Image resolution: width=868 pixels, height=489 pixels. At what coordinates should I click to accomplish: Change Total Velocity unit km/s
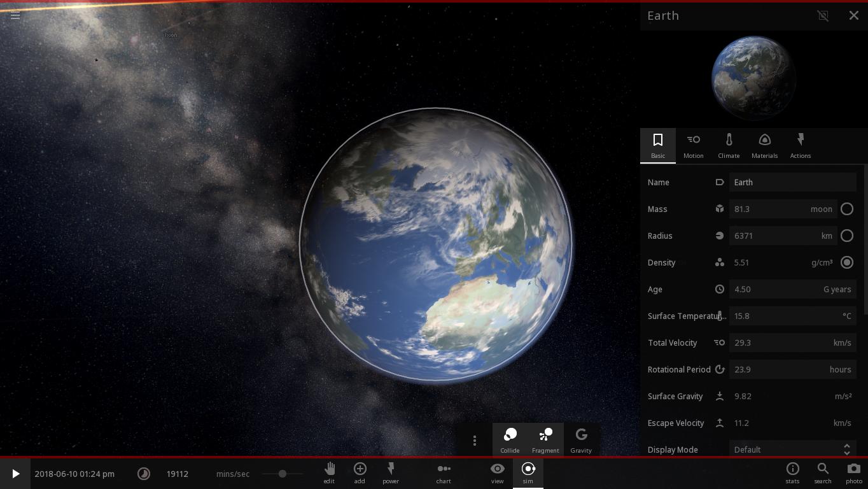[842, 343]
